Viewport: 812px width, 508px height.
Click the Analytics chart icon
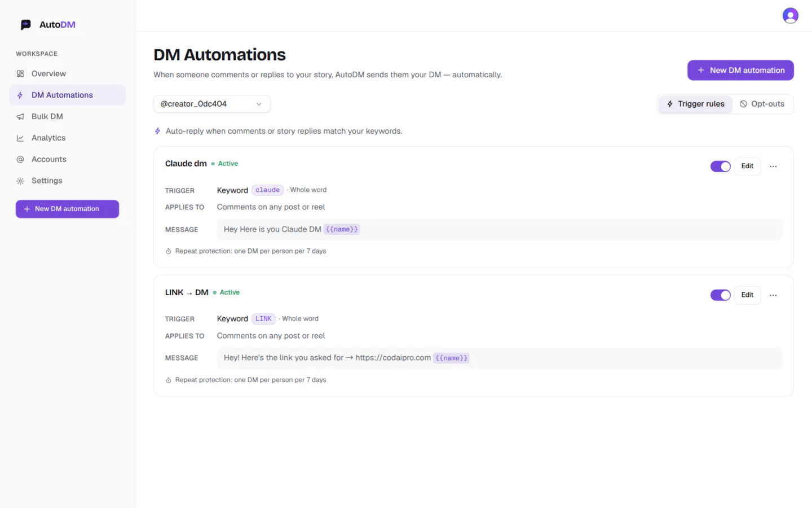[x=20, y=138]
